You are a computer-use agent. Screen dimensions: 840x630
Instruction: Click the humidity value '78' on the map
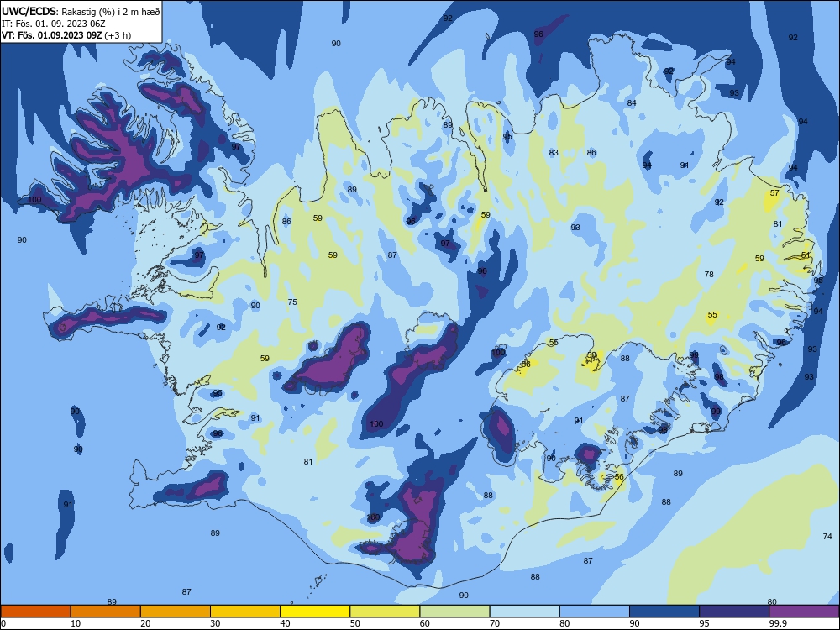[709, 275]
